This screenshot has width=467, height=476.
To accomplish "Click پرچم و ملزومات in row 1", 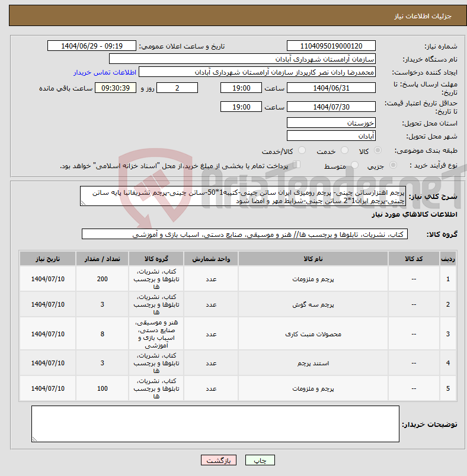I will (x=313, y=279).
